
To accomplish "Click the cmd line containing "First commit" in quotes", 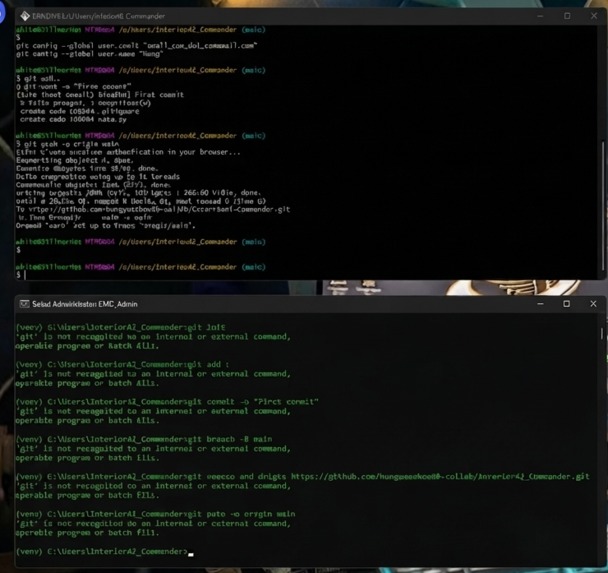I will click(167, 402).
